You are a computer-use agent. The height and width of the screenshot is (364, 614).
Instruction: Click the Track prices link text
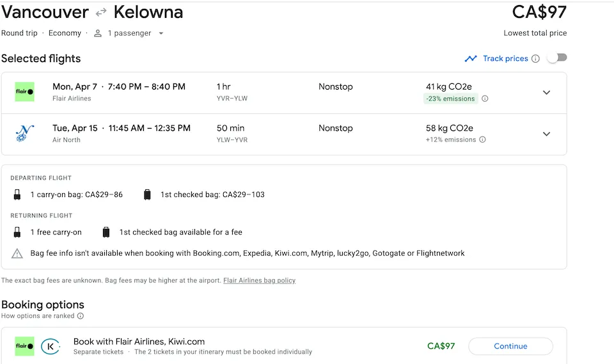coord(505,59)
